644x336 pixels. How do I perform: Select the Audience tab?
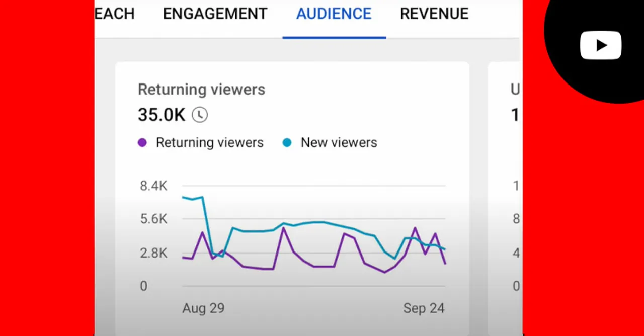(x=334, y=14)
